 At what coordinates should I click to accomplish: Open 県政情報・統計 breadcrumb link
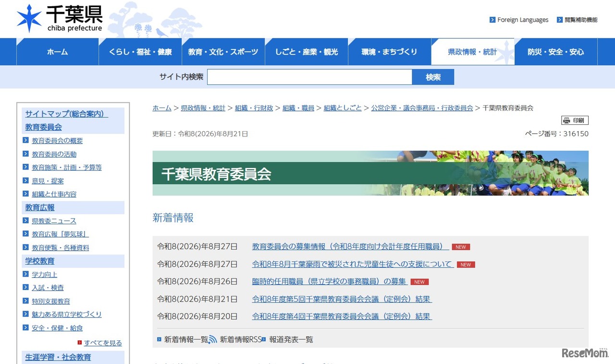(x=203, y=108)
